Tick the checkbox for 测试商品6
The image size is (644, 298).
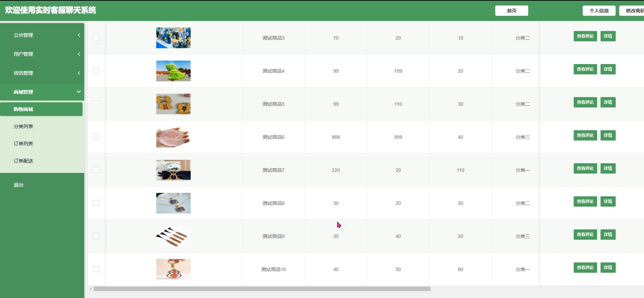tap(96, 137)
